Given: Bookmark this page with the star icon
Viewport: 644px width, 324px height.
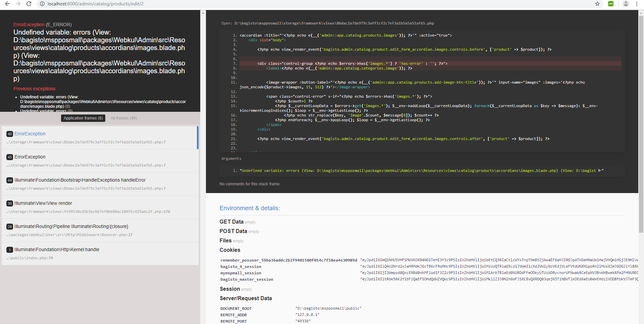Looking at the screenshot, I should pyautogui.click(x=597, y=4).
